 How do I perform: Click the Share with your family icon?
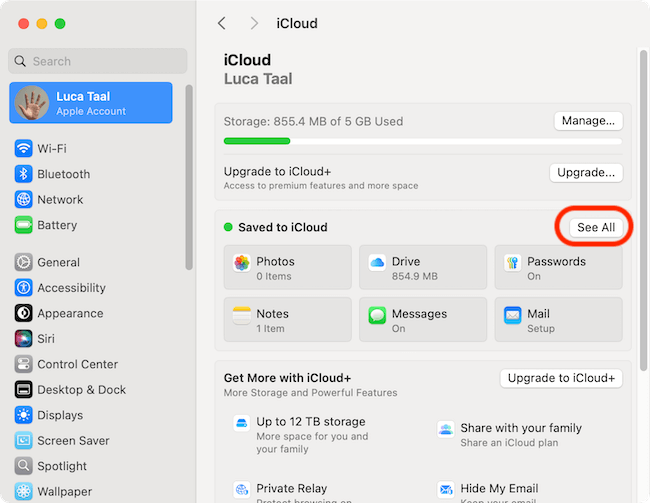(446, 429)
